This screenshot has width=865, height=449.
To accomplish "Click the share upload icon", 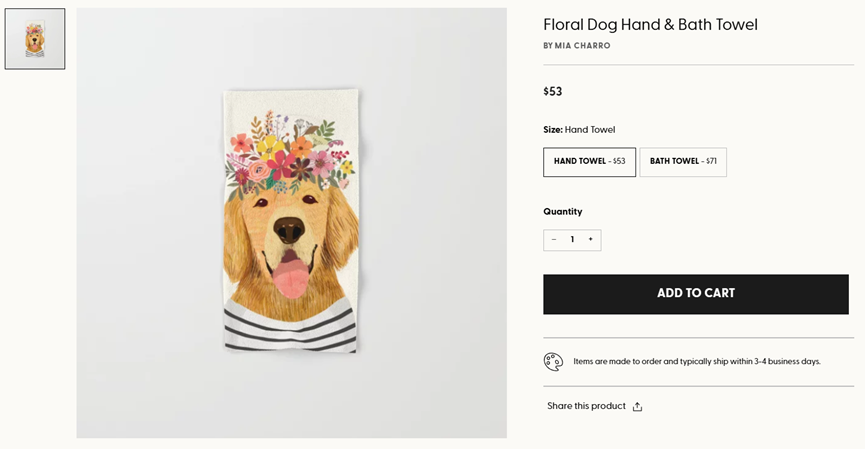I will (637, 407).
